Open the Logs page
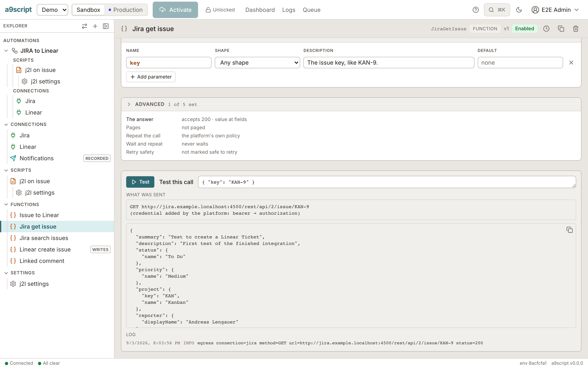Viewport: 588px width, 368px height. pyautogui.click(x=289, y=10)
